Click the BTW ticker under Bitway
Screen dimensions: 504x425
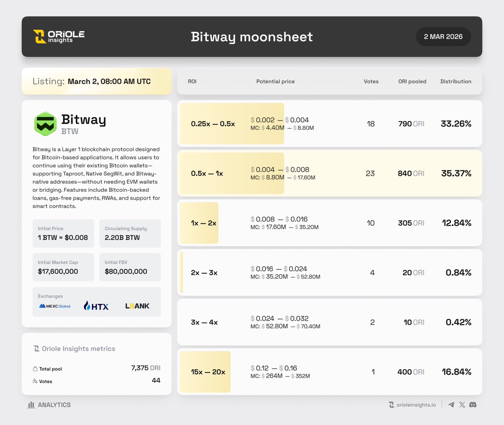pos(70,131)
